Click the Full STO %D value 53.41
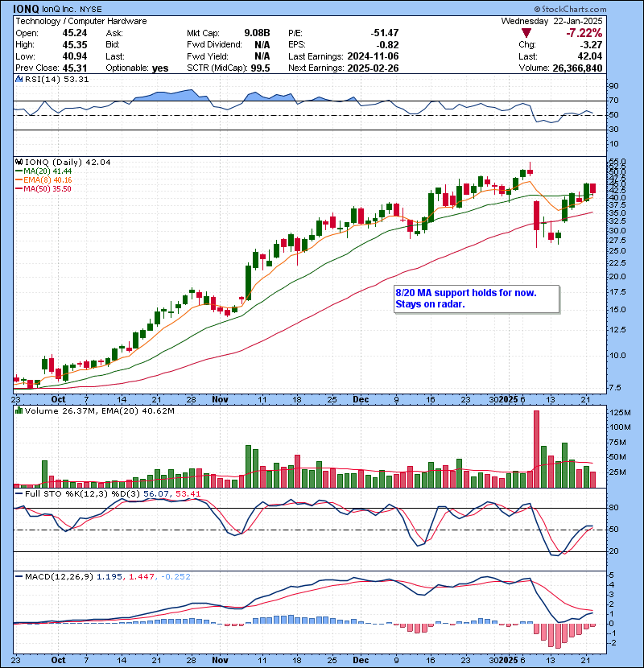 point(188,494)
